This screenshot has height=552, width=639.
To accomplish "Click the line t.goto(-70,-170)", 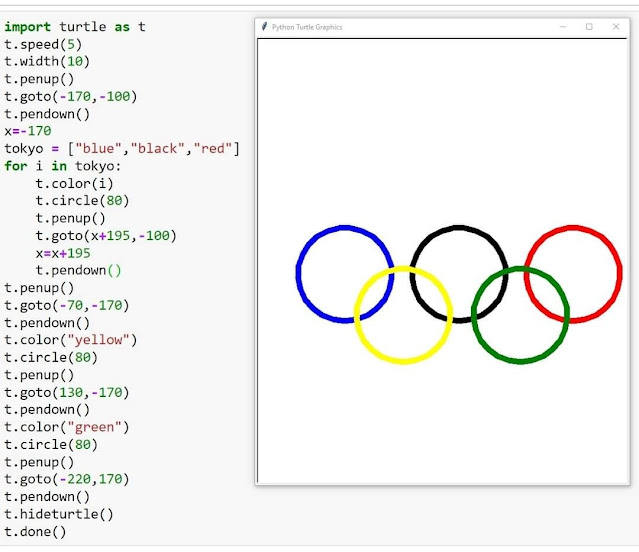I will [x=67, y=306].
